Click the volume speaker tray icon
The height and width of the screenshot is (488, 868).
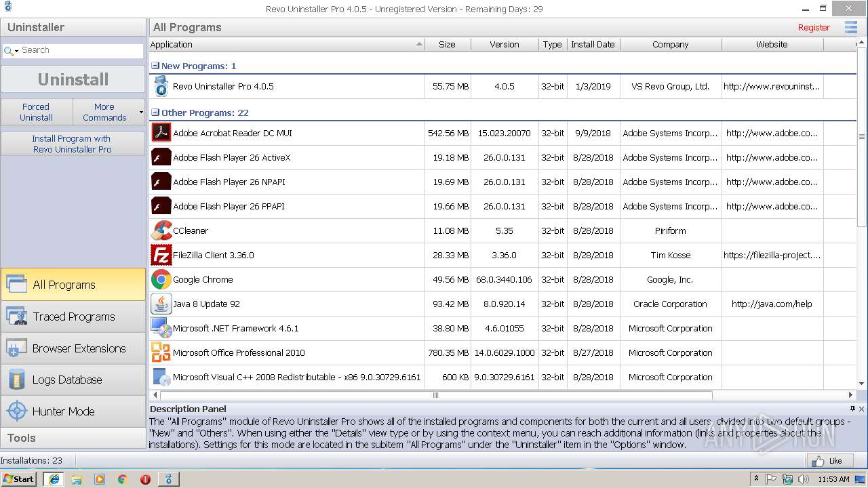[802, 479]
